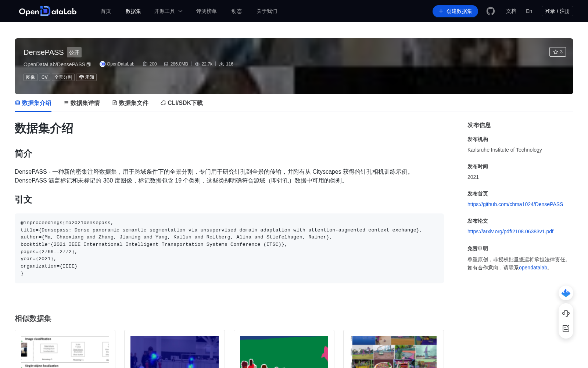
Task: Click the file count icon showing 200
Action: click(145, 64)
